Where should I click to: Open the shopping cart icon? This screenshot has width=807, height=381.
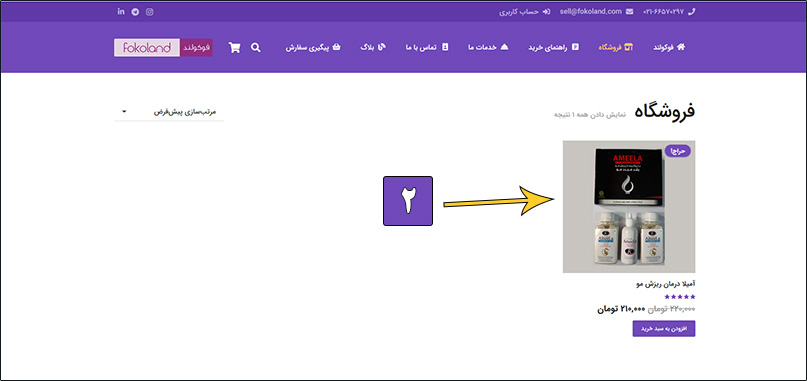(235, 47)
